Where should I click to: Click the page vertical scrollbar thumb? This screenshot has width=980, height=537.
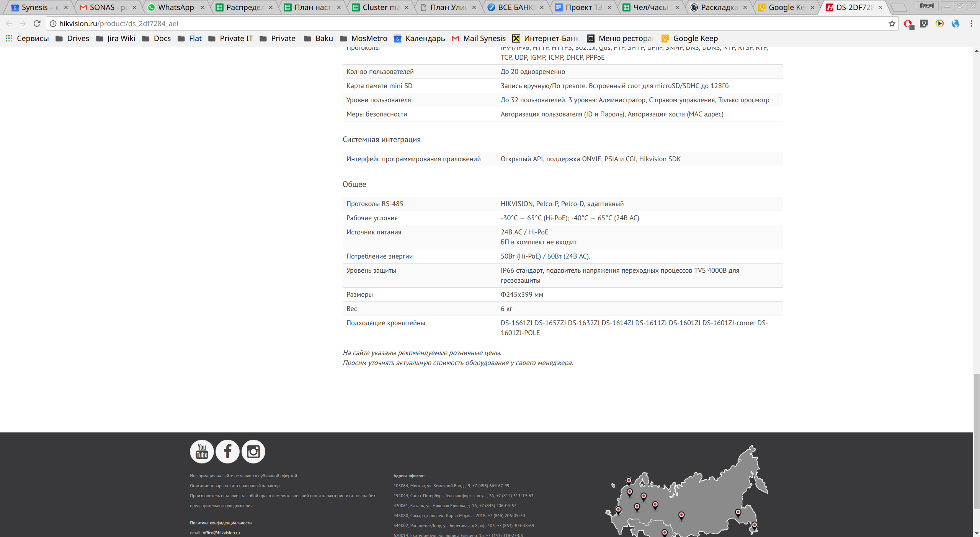pos(977,441)
